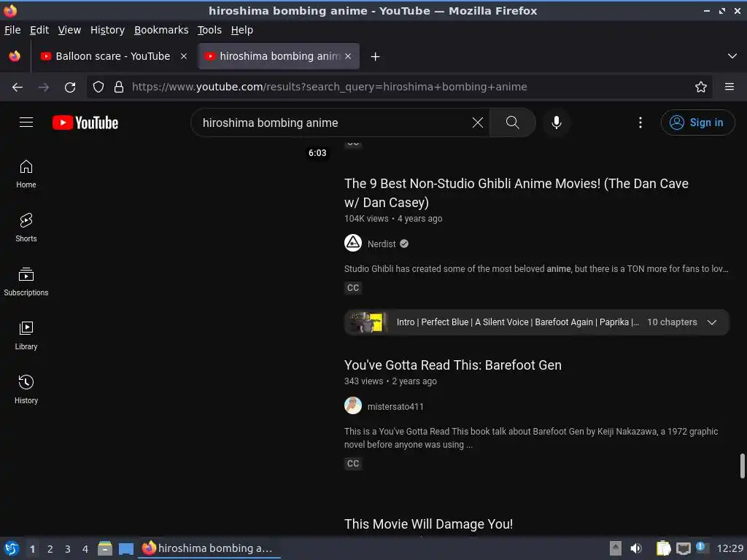The width and height of the screenshot is (747, 560).
Task: Expand the 10 chapters chevron
Action: (x=712, y=322)
